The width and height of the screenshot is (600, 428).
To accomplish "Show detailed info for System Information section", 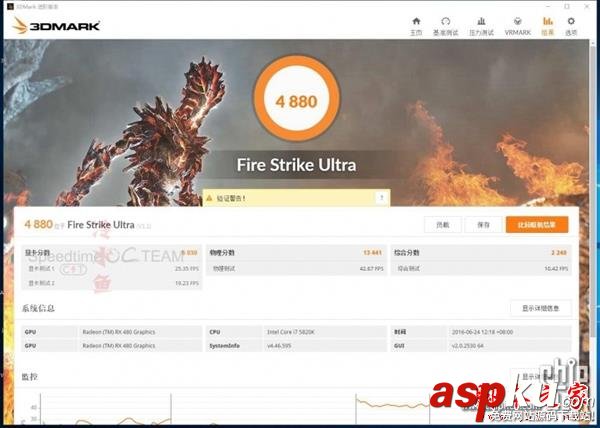I will pyautogui.click(x=541, y=308).
